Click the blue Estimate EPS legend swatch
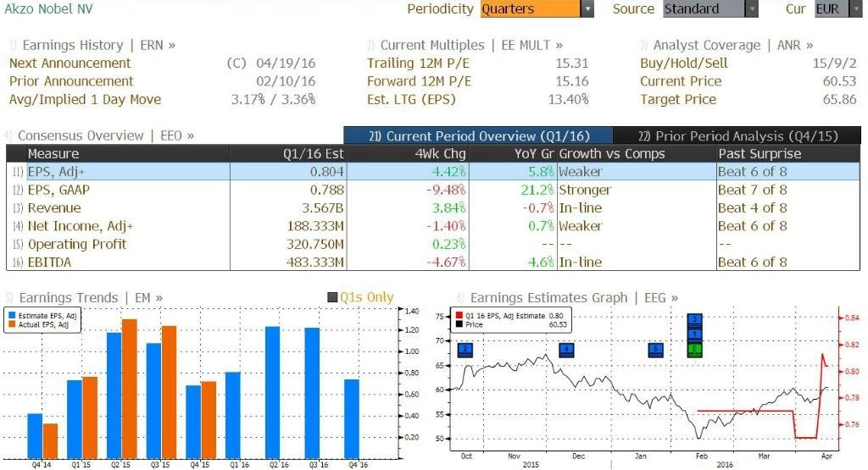868x470 pixels. pyautogui.click(x=12, y=316)
